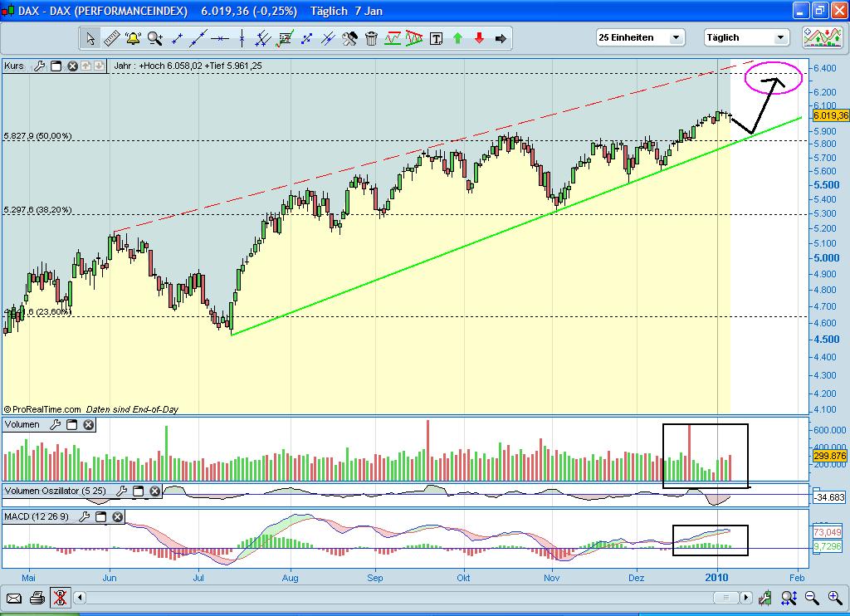The height and width of the screenshot is (616, 850).
Task: Select the pointer tool
Action: coord(91,37)
